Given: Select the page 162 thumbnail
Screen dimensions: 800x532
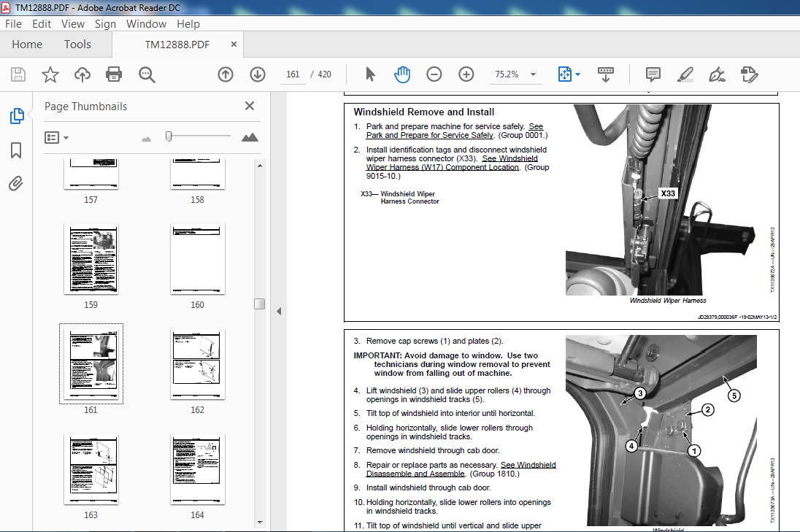Looking at the screenshot, I should 198,363.
